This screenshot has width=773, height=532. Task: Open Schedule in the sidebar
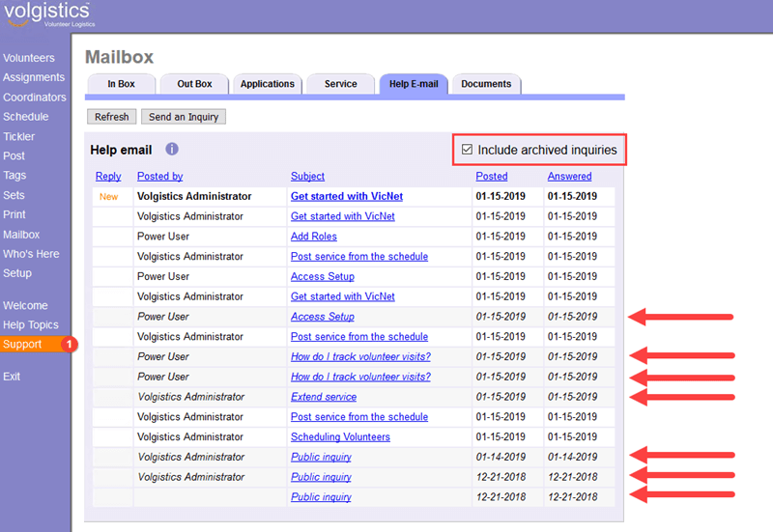(x=26, y=117)
